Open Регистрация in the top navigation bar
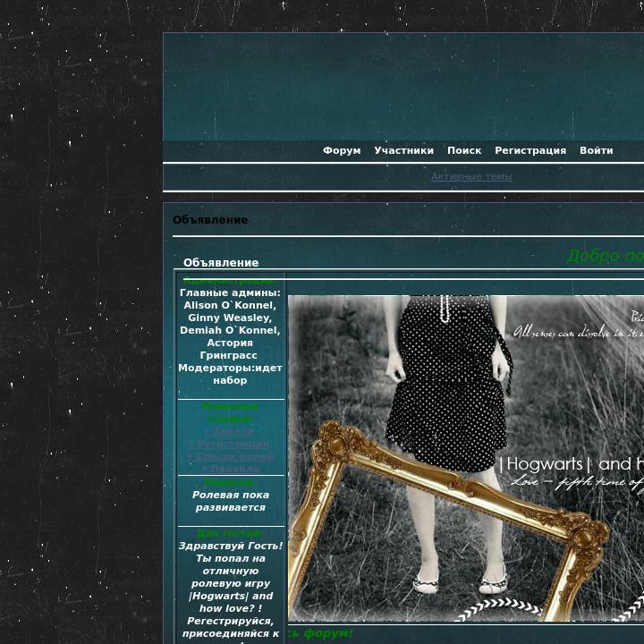This screenshot has width=644, height=644. [x=530, y=151]
